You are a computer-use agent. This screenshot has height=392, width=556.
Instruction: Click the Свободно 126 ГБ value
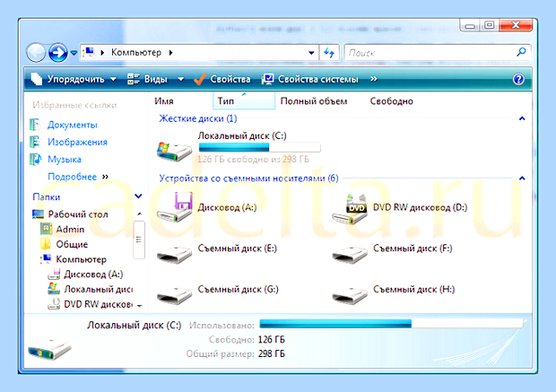271,339
